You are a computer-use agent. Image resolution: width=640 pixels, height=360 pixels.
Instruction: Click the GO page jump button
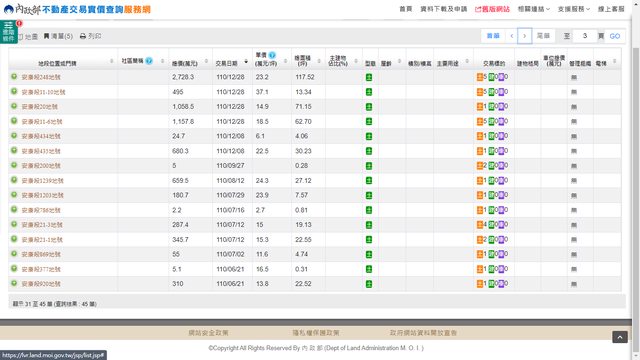[x=615, y=36]
